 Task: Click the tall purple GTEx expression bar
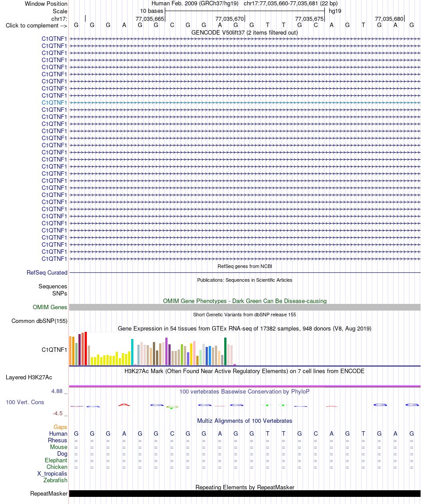pos(166,351)
